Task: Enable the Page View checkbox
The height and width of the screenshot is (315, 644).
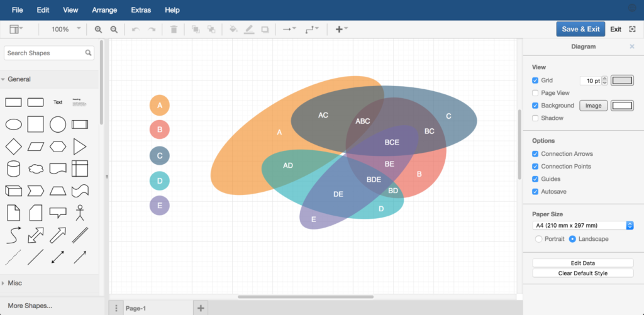Action: point(535,93)
